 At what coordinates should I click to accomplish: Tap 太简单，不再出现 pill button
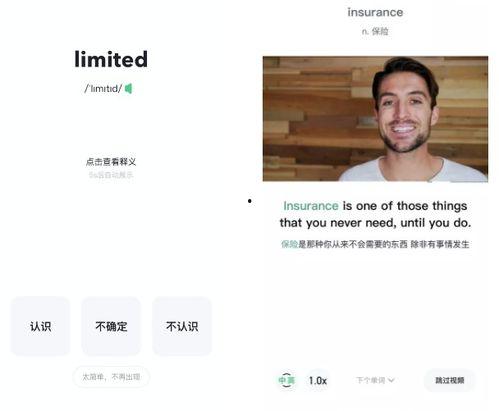[x=111, y=377]
